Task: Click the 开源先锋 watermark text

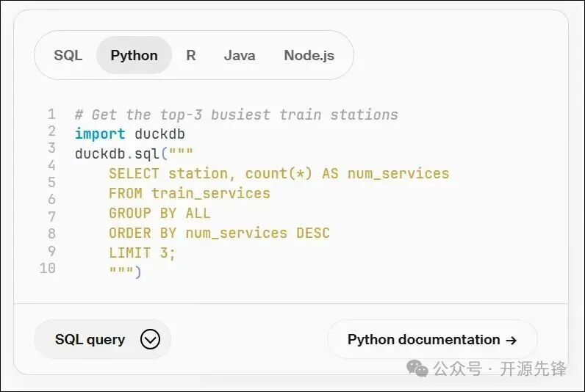Action: tap(534, 369)
